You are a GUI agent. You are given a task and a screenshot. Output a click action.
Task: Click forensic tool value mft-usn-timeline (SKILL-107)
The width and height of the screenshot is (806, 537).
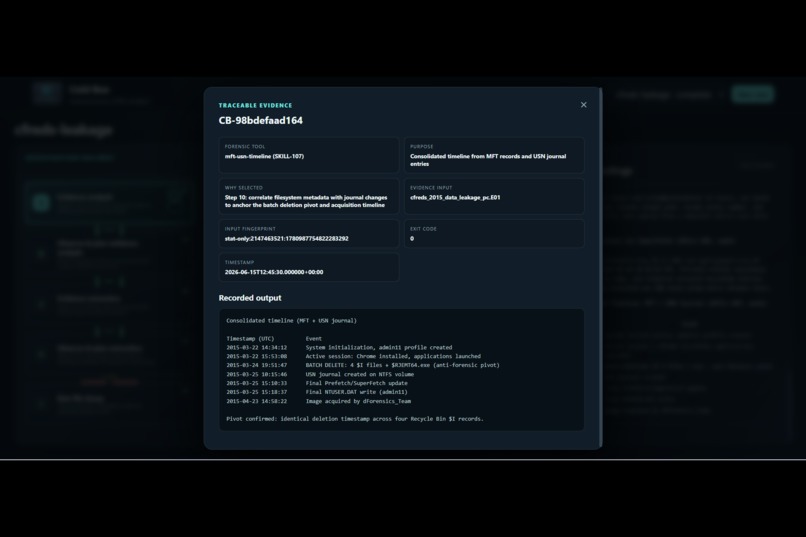click(264, 156)
